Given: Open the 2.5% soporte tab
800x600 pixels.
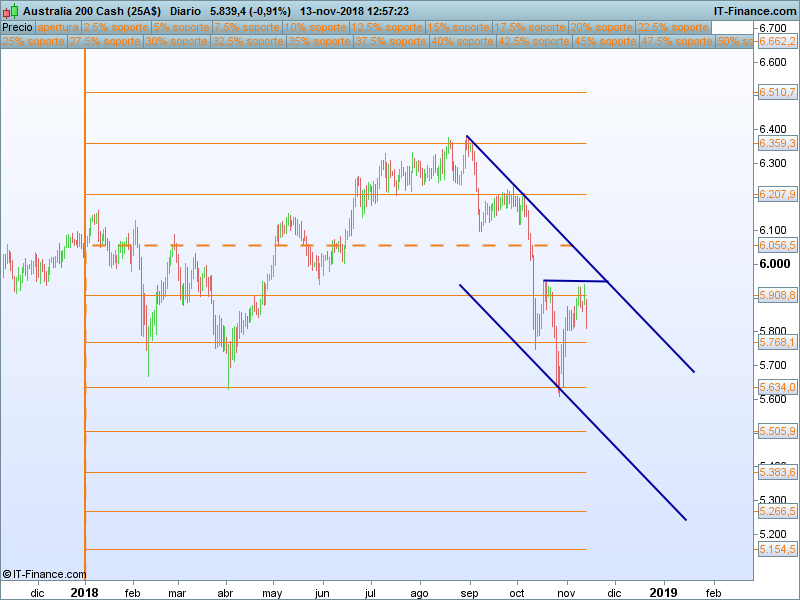Looking at the screenshot, I should point(116,28).
